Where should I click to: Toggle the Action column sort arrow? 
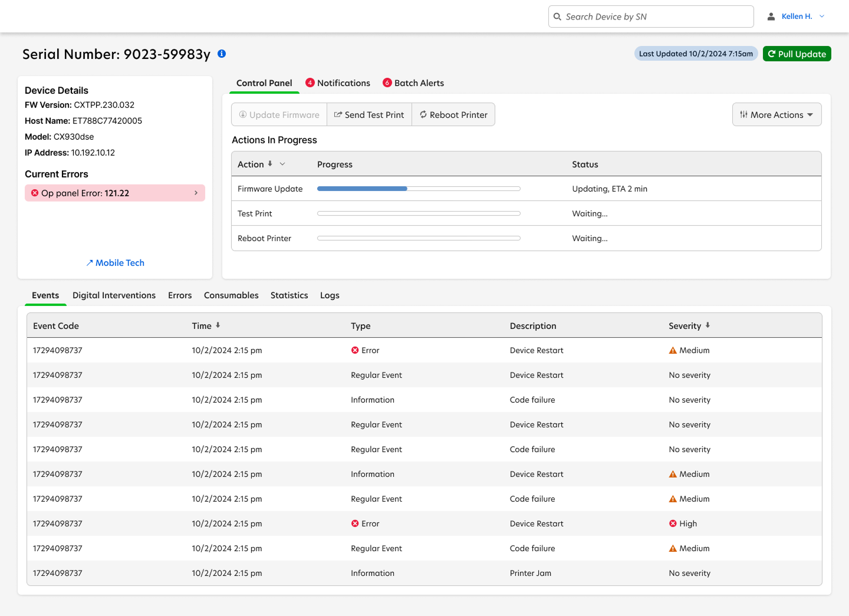(270, 164)
